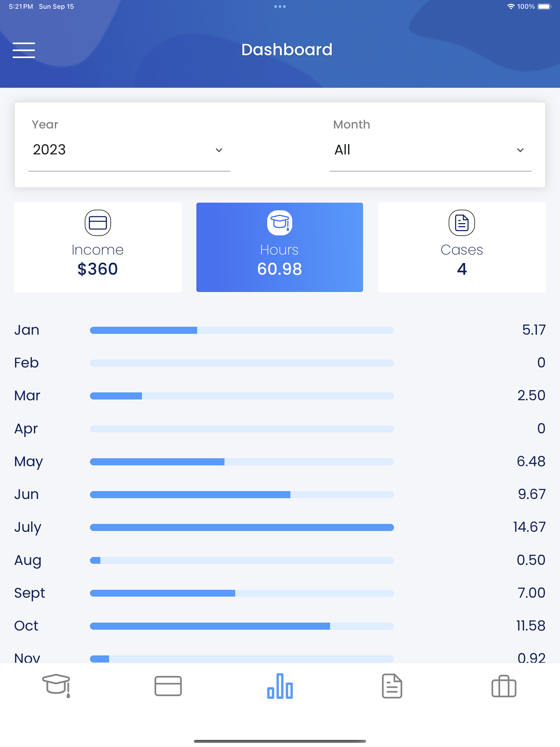Click the three dots at top center
This screenshot has width=560, height=747.
280,6
